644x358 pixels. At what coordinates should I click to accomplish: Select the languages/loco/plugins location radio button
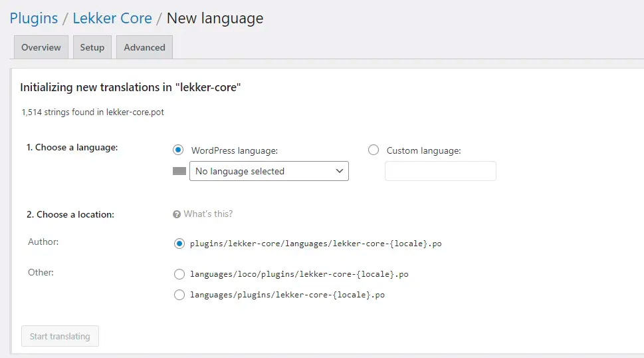pos(179,274)
